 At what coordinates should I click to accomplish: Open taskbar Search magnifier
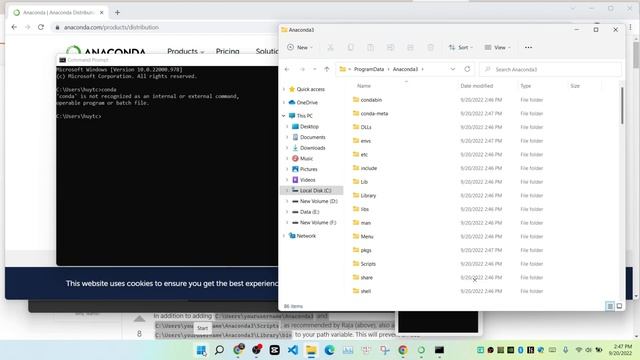click(x=220, y=350)
